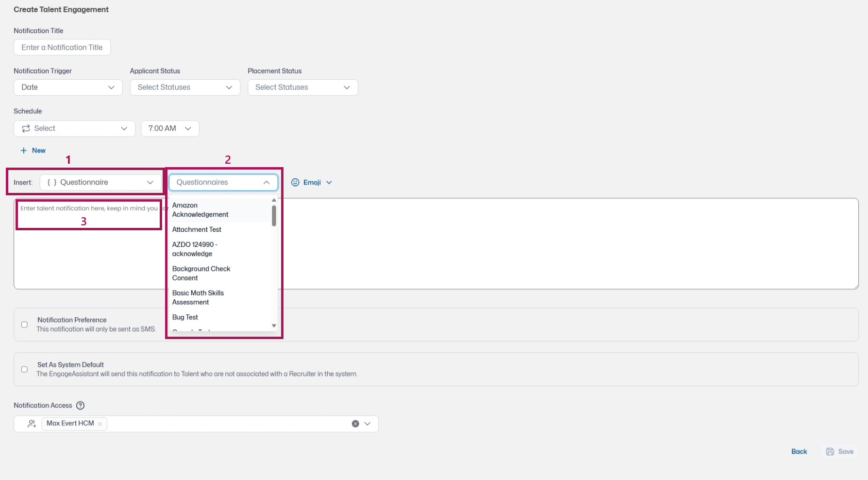Click the add-user icon in Notification Access
The image size is (868, 480).
click(x=32, y=424)
